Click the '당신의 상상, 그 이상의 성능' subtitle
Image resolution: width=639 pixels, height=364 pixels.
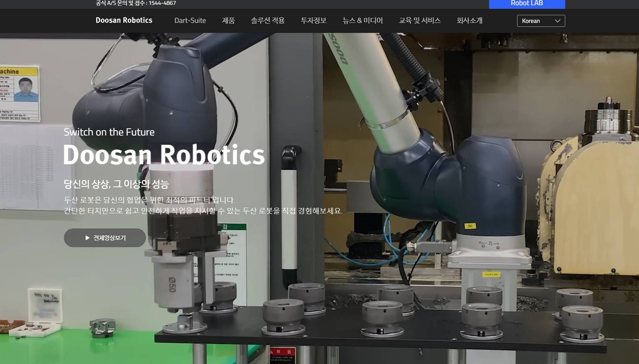pos(116,184)
